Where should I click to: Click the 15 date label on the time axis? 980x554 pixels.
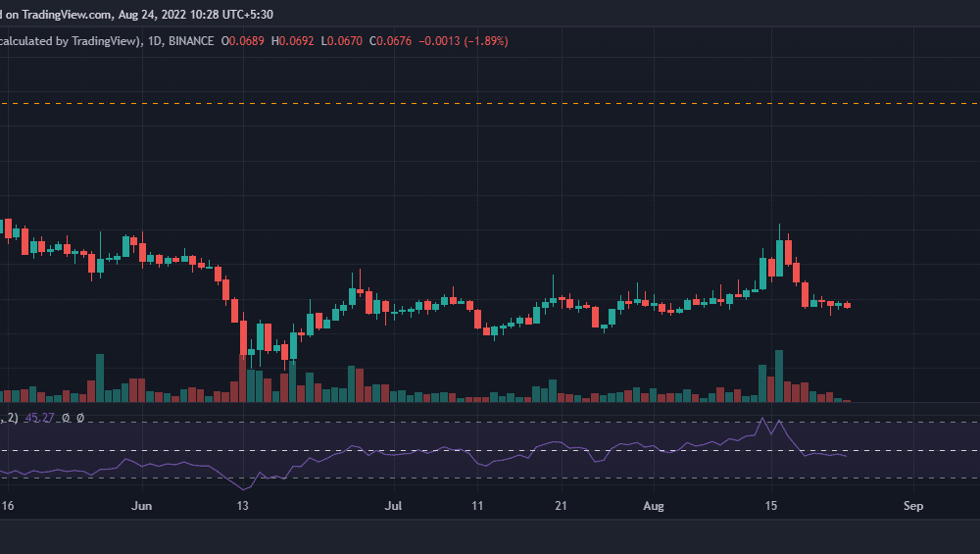click(771, 506)
